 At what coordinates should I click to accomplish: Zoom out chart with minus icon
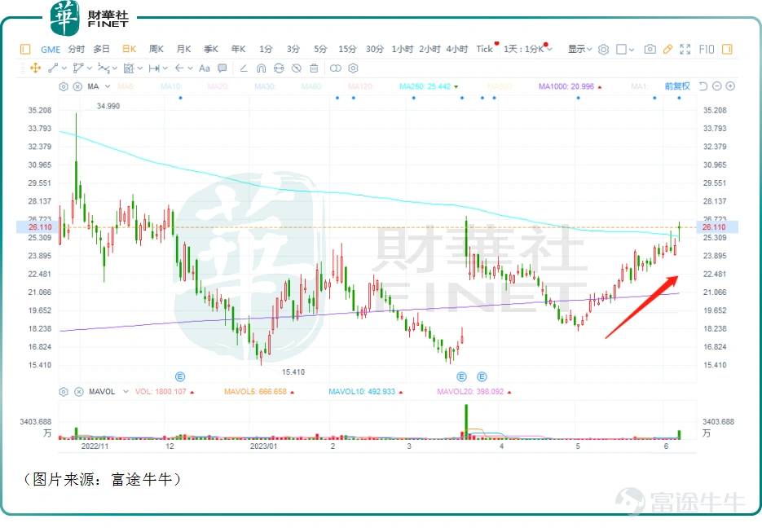coord(717,86)
